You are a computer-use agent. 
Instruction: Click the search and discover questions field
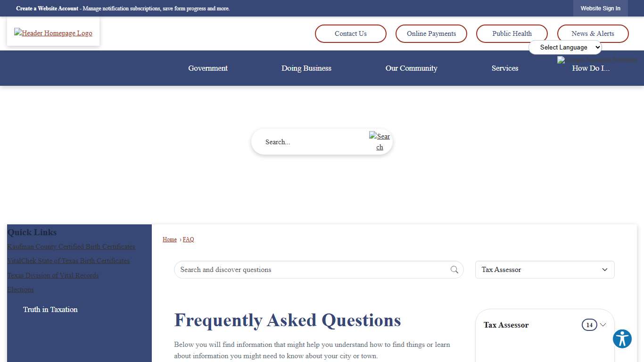[x=306, y=270]
